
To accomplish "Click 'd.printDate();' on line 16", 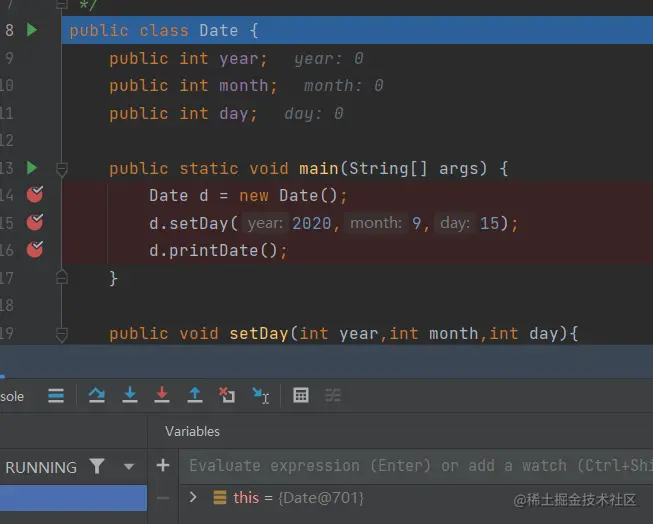I will coord(218,250).
